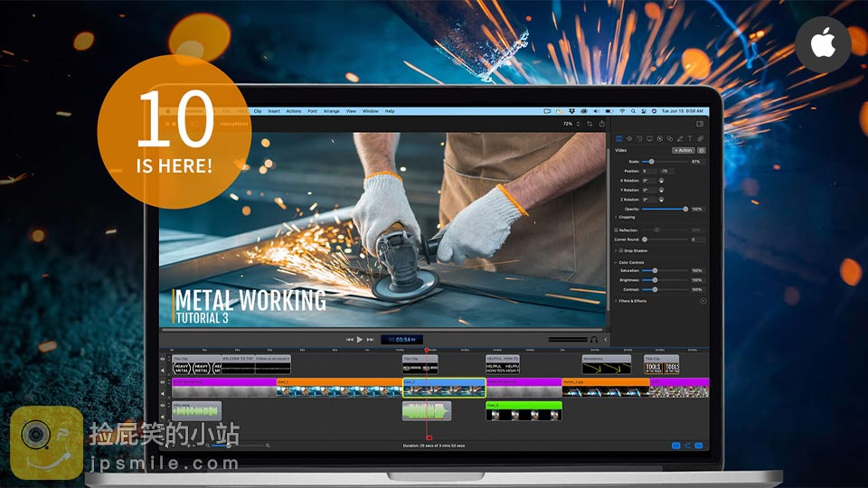Image resolution: width=868 pixels, height=488 pixels.
Task: Open the Arrange menu
Action: click(x=332, y=111)
